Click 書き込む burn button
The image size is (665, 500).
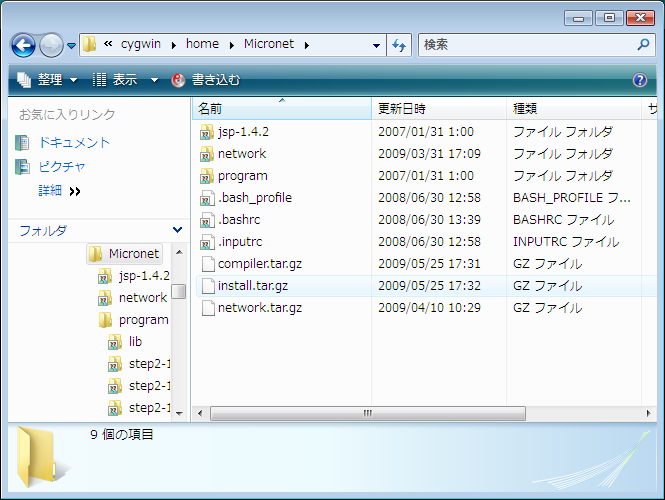(206, 80)
